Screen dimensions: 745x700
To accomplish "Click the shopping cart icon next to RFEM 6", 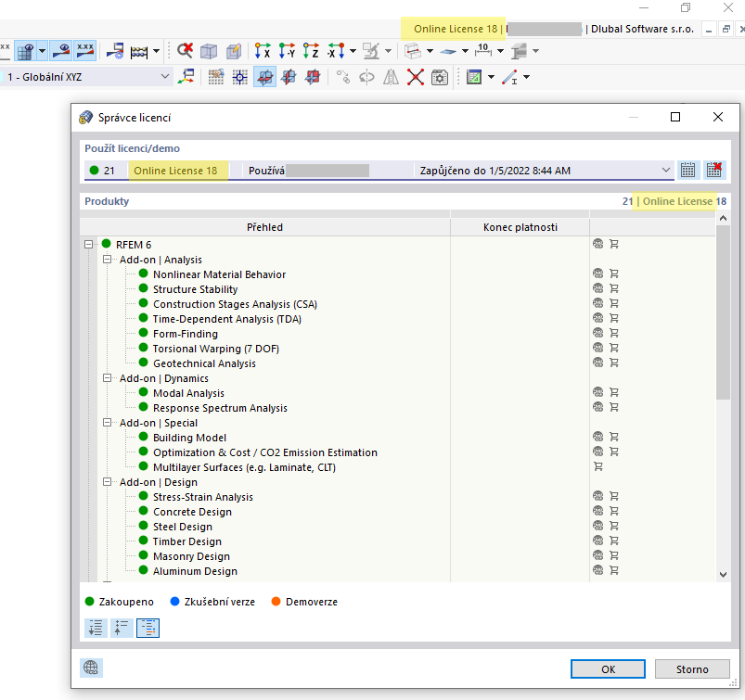I will [613, 244].
